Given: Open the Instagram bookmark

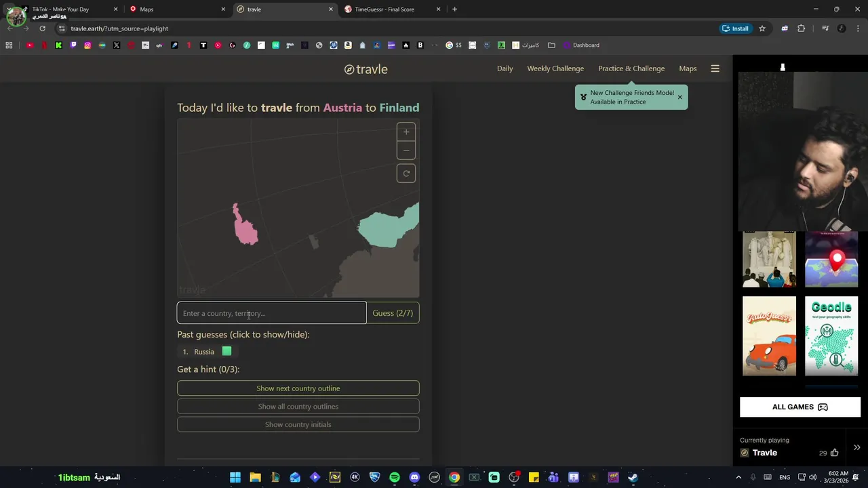Looking at the screenshot, I should 87,45.
